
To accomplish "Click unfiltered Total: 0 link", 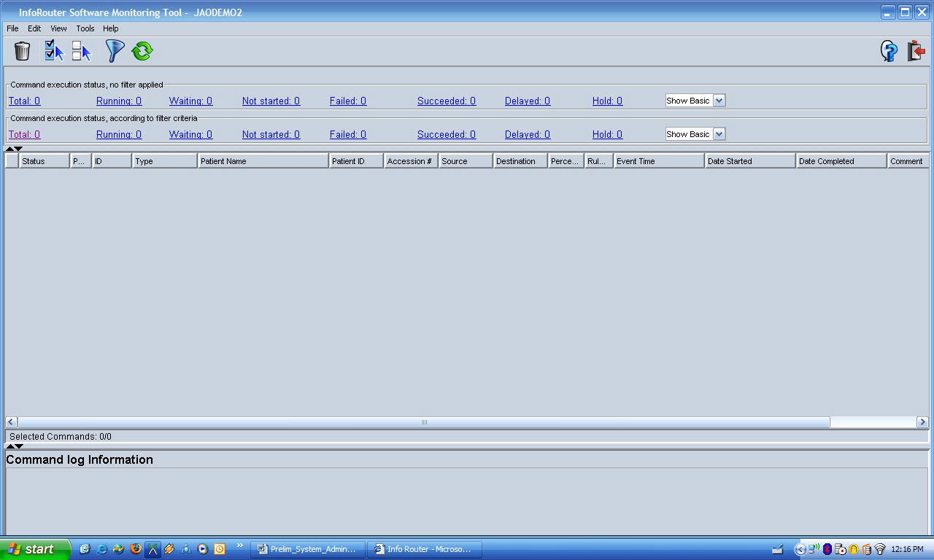I will (24, 101).
